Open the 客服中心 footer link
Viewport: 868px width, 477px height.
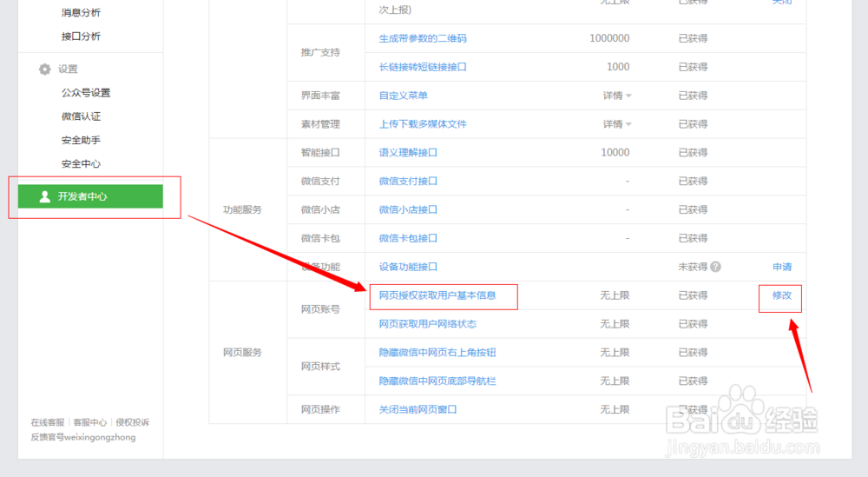[89, 422]
